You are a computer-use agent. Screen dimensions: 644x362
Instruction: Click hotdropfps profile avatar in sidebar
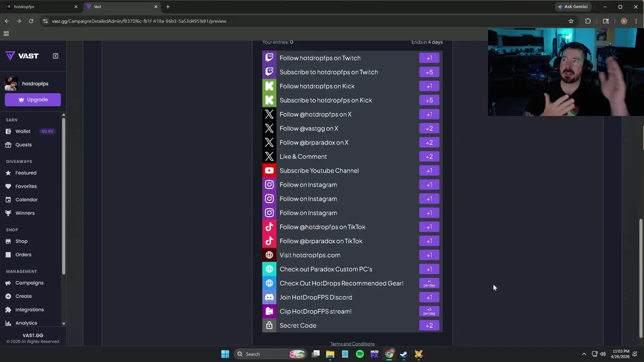tap(12, 83)
